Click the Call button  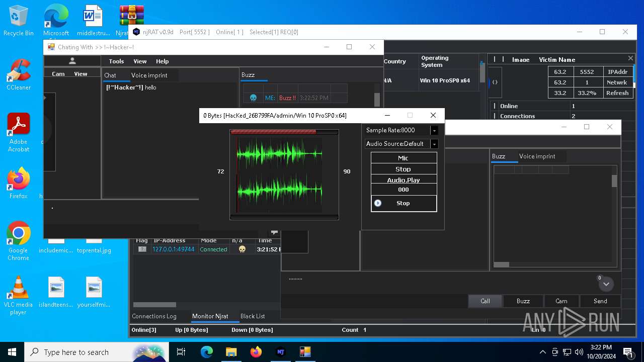(x=485, y=301)
